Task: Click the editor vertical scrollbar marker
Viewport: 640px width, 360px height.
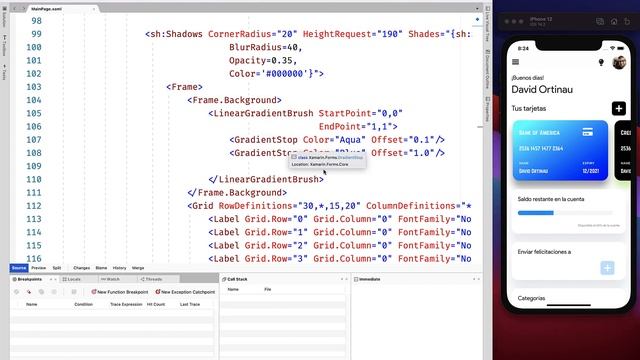Action: 480,127
